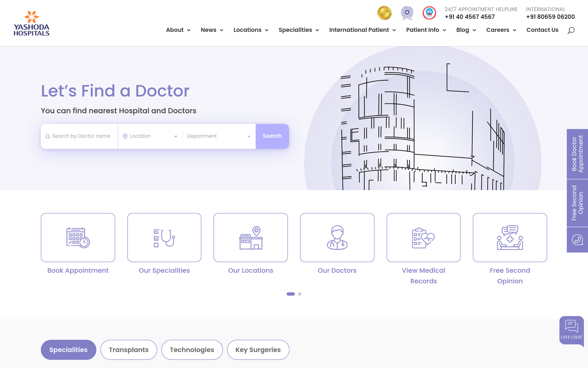The height and width of the screenshot is (368, 588).
Task: Click the Our Doctors physician icon
Action: tap(337, 238)
